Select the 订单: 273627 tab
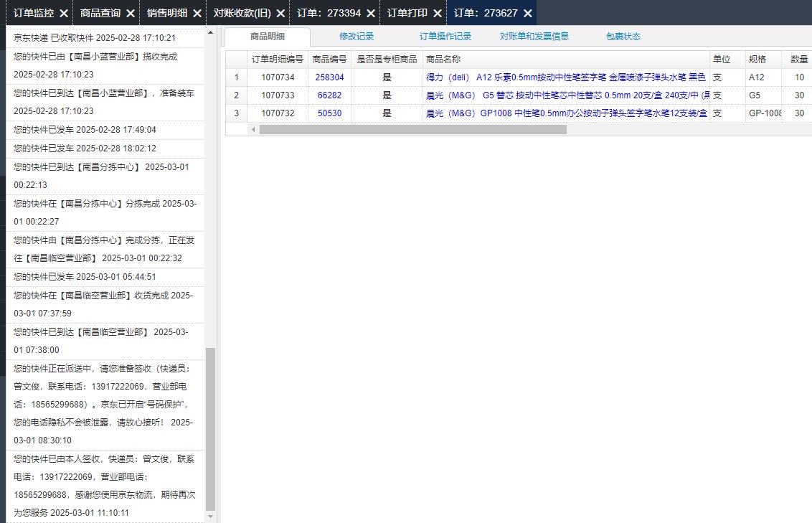 point(486,13)
